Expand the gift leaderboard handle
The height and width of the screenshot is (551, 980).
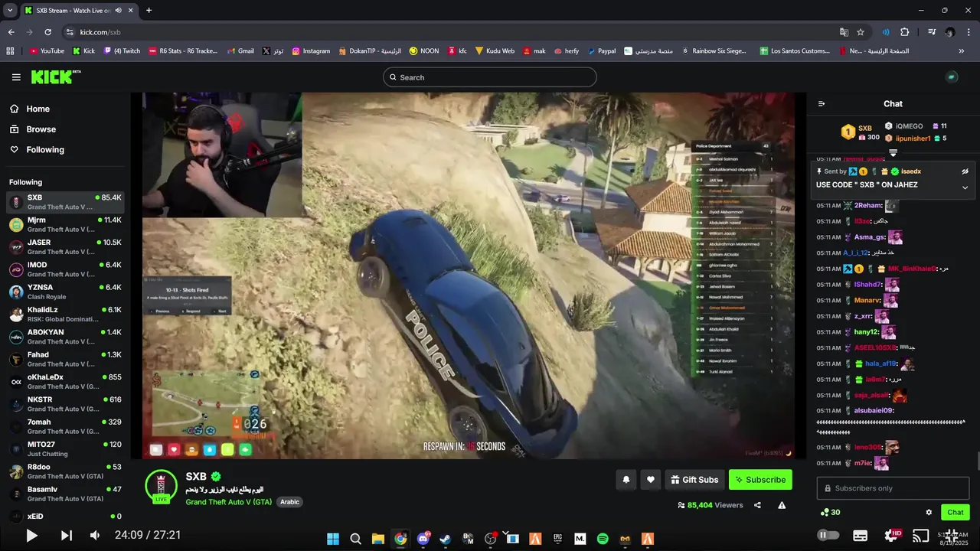tap(893, 153)
